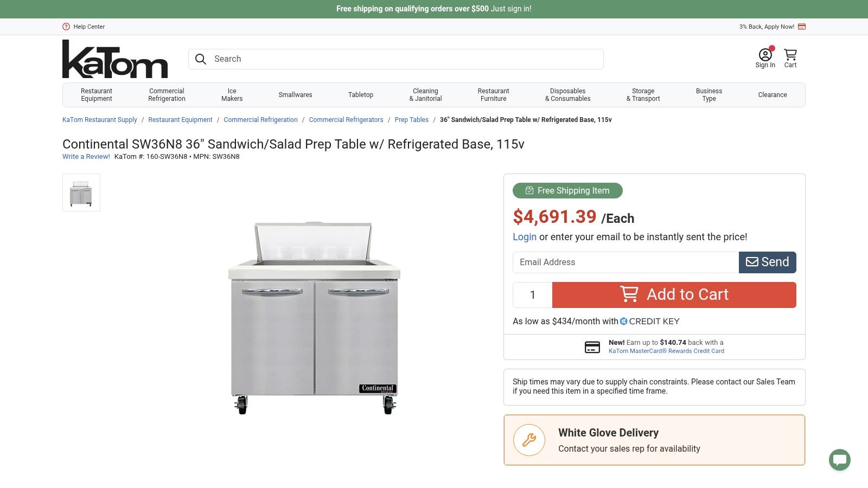Select the prep table product thumbnail
The image size is (868, 488).
click(x=81, y=192)
